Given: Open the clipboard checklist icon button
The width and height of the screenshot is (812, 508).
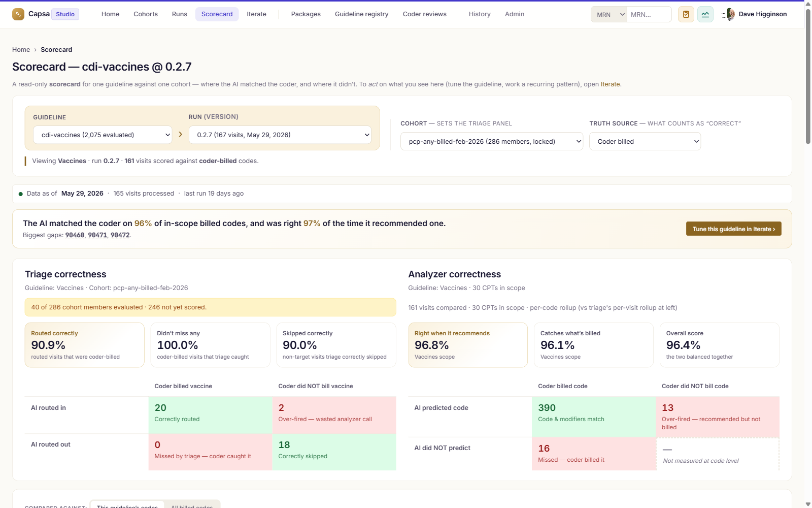Looking at the screenshot, I should coord(686,14).
